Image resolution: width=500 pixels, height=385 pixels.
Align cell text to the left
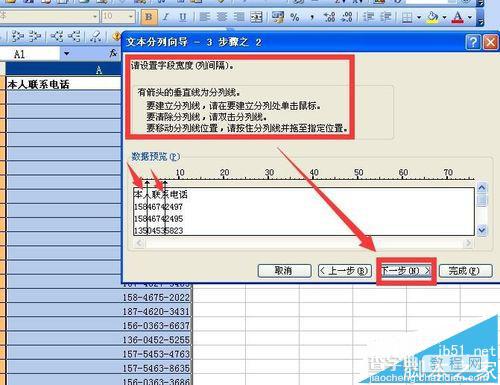[x=205, y=17]
